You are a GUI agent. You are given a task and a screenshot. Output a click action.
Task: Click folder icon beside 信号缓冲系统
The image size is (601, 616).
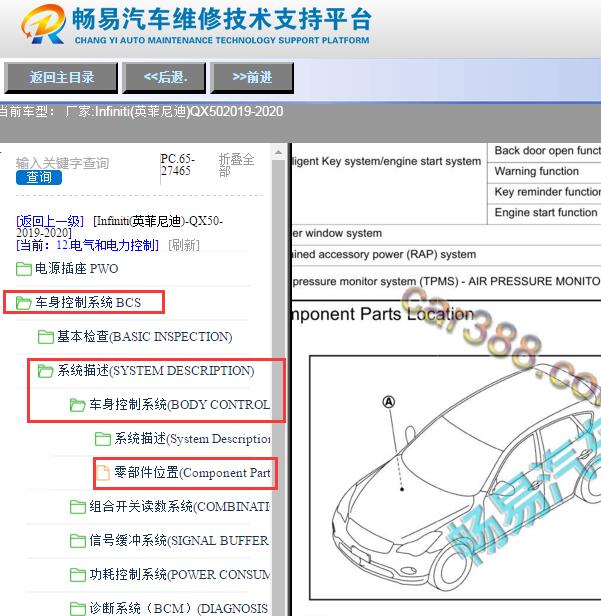pyautogui.click(x=77, y=541)
